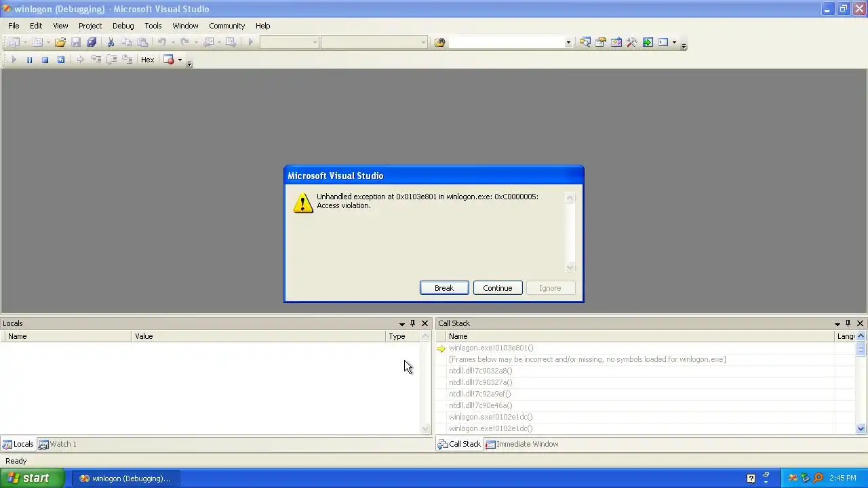Click the Continue button in the dialog

click(498, 288)
